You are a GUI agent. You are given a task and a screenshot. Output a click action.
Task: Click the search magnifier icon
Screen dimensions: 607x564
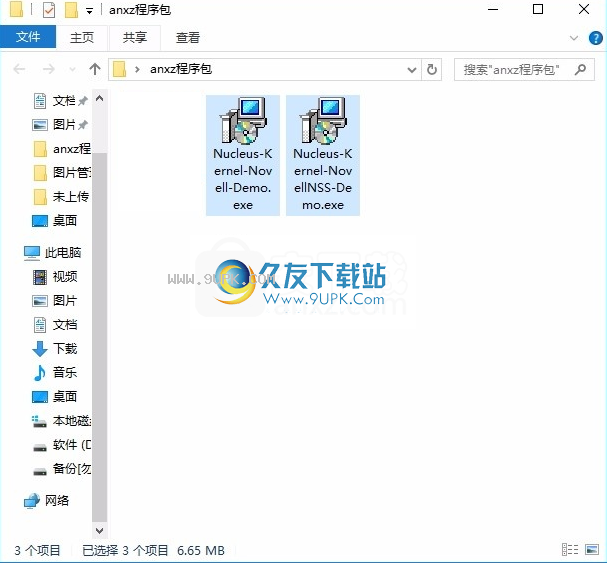(x=580, y=70)
